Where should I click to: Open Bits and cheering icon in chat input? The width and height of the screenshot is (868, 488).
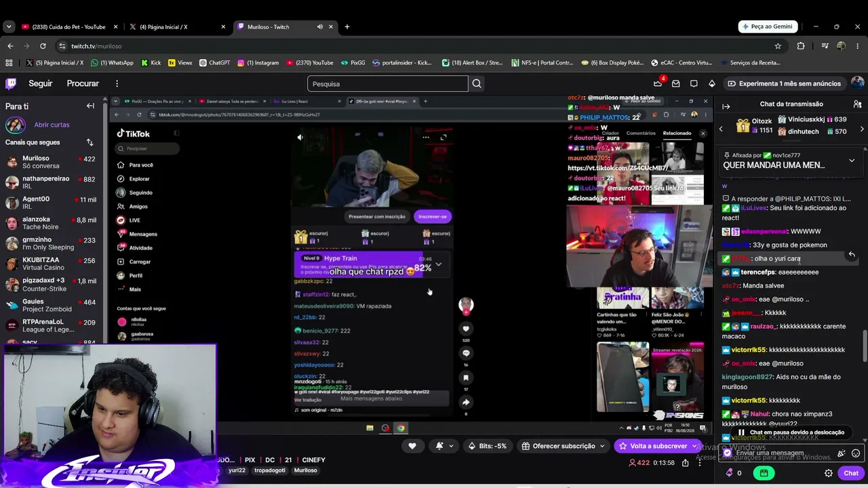(x=842, y=453)
